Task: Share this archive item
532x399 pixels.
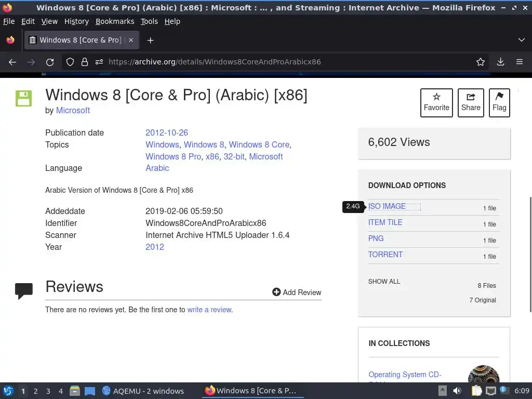Action: pos(471,103)
